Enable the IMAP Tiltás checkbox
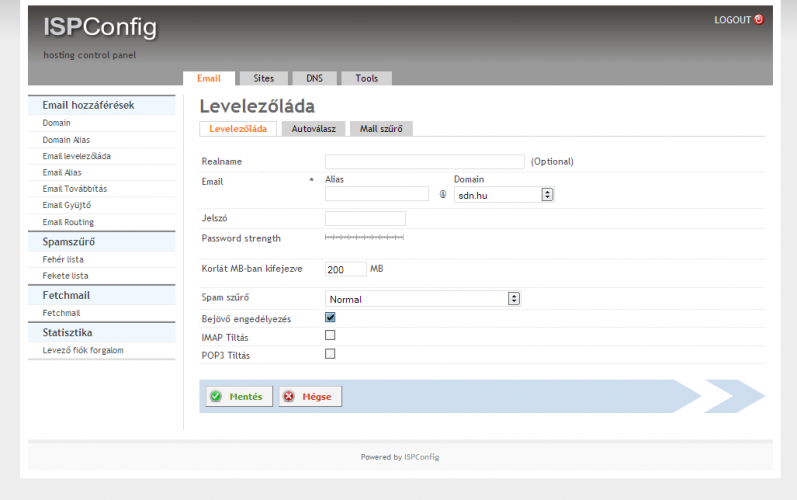This screenshot has width=797, height=500. click(x=330, y=336)
